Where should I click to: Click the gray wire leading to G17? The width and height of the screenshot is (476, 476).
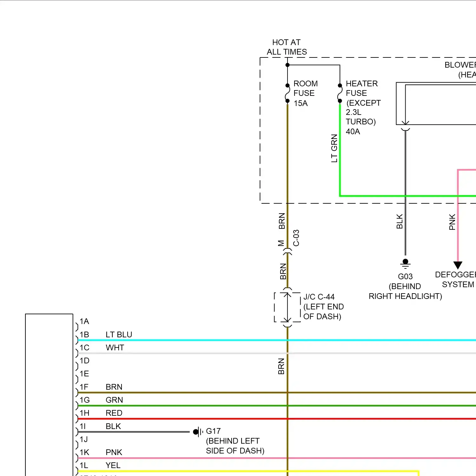click(x=134, y=432)
